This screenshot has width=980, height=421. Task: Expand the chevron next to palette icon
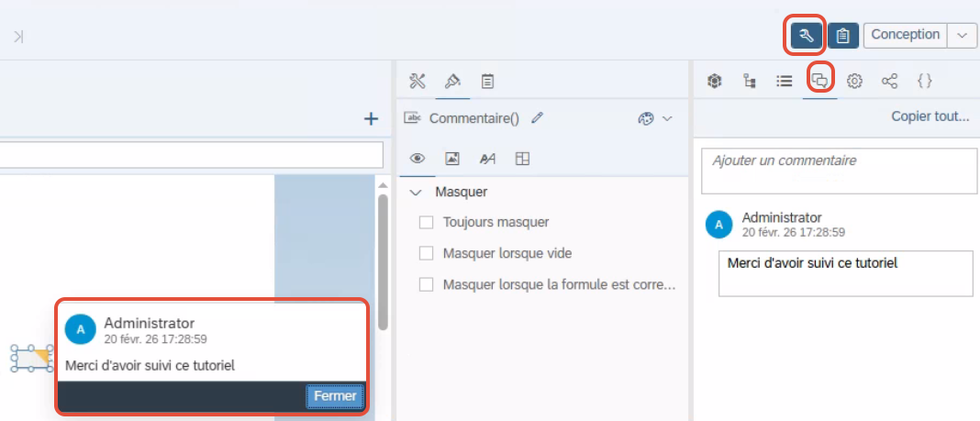point(667,118)
